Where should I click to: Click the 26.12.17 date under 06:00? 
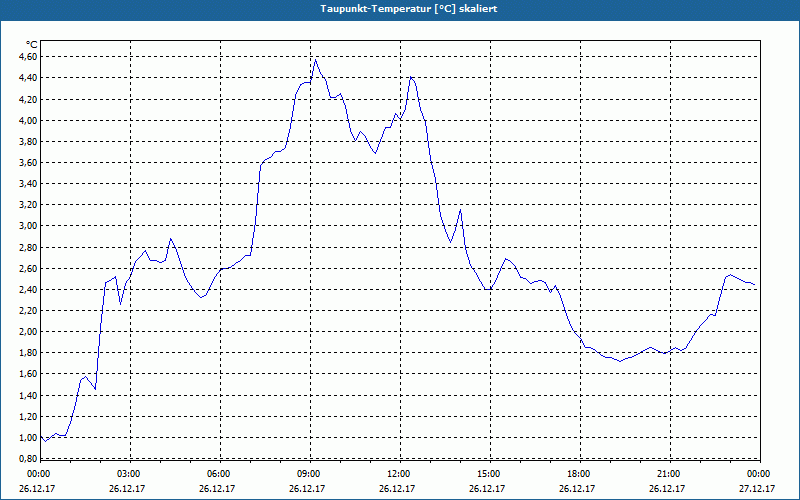coord(217,488)
